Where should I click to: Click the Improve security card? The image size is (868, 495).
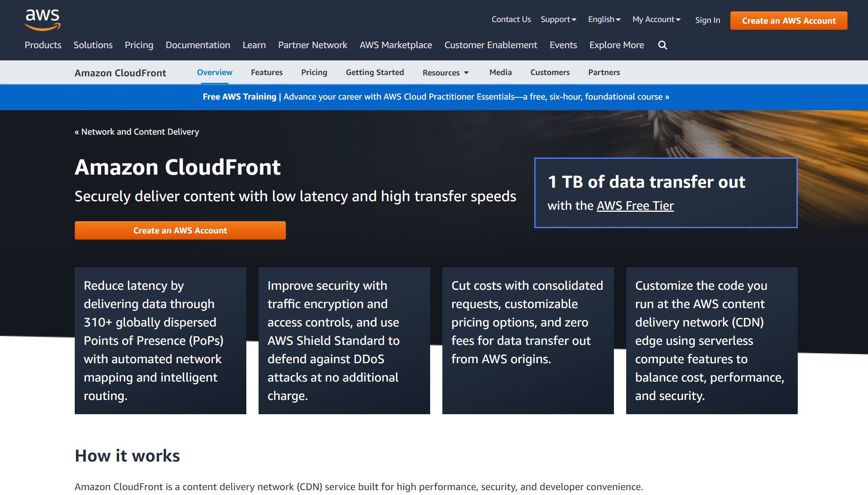point(344,341)
